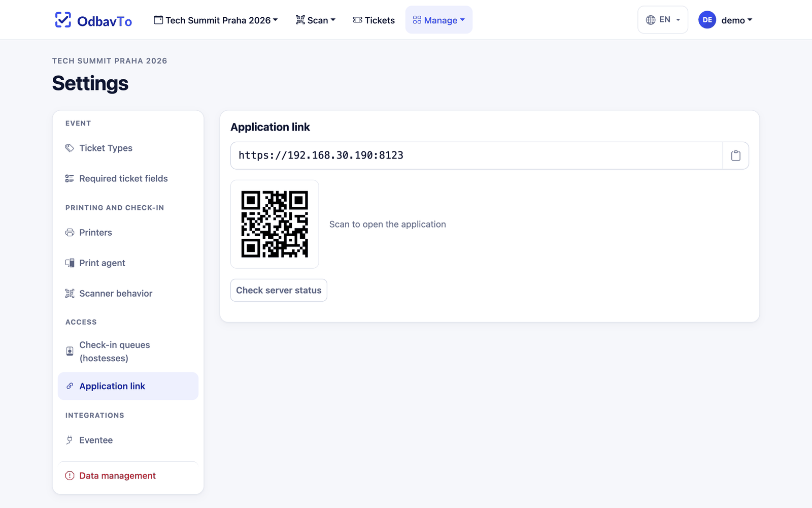Open the Tech Summit Praha 2026 event dropdown
Screen dimensions: 812x508
pos(216,20)
